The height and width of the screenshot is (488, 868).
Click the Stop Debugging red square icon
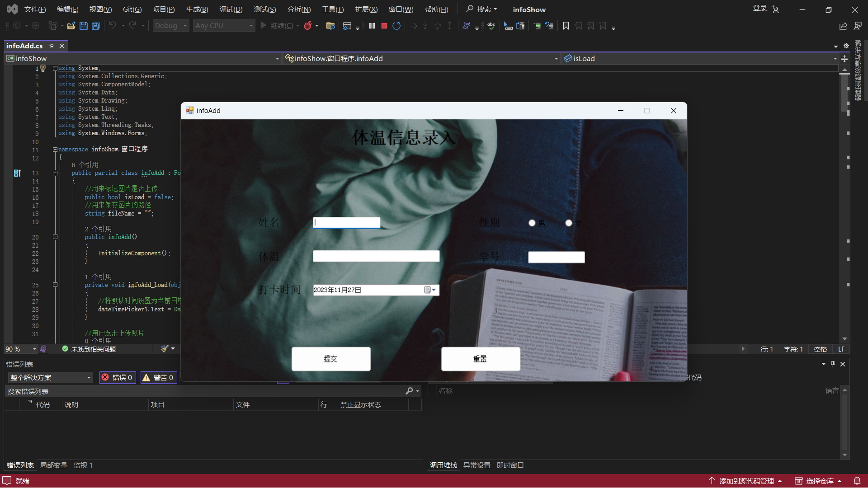tap(384, 26)
